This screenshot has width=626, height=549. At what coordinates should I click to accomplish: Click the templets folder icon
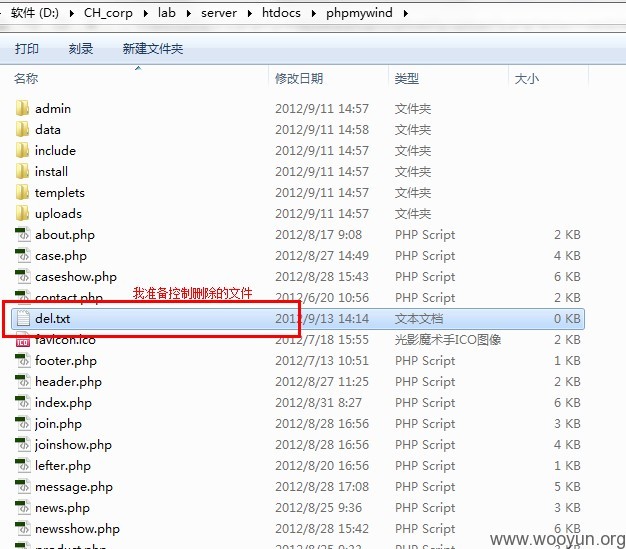(22, 192)
